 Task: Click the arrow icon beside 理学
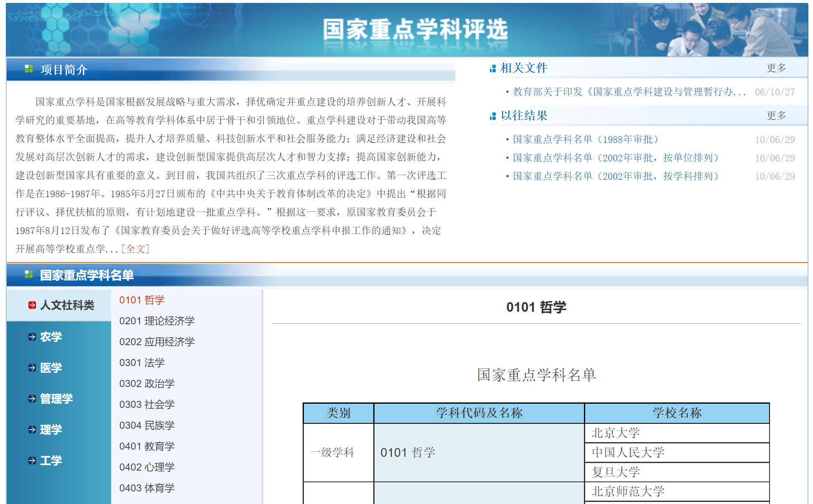pos(32,430)
